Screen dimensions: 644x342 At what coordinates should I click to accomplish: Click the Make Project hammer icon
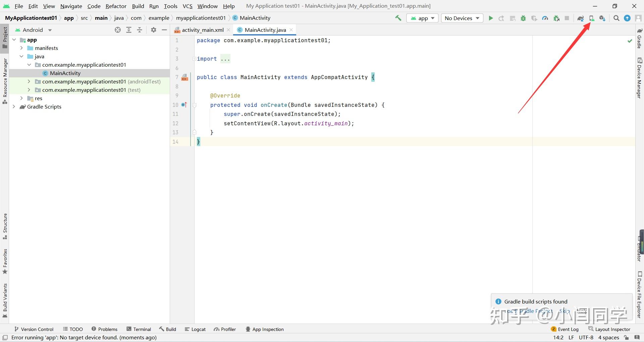pos(398,18)
